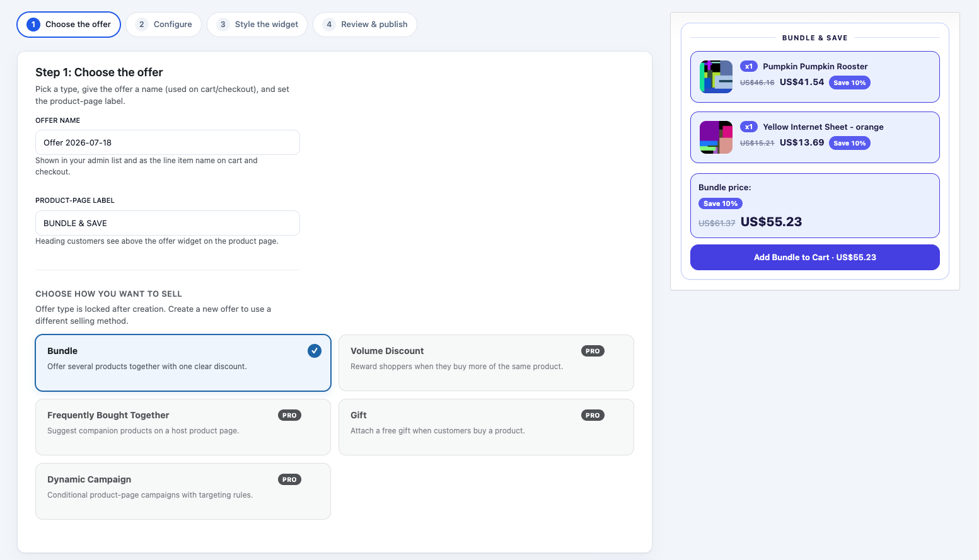Click the blue checkmark on Bundle card
The width and height of the screenshot is (979, 560).
point(315,351)
